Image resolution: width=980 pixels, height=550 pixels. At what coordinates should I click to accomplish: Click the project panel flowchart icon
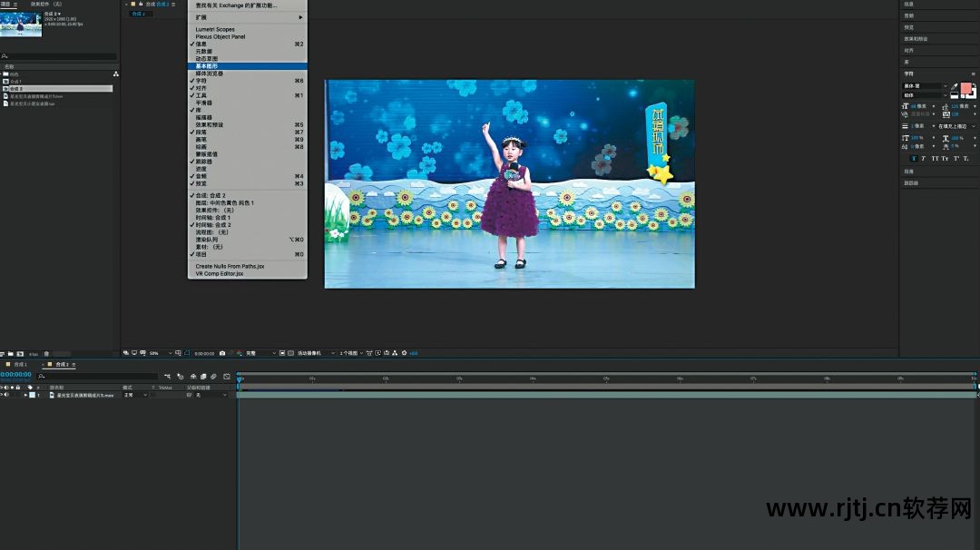tap(115, 74)
